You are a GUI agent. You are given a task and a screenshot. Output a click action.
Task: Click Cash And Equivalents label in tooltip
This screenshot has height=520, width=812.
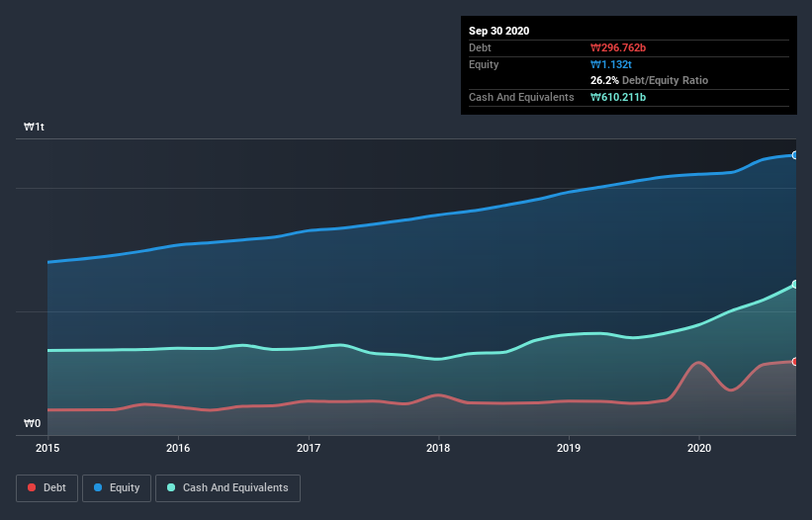(521, 97)
